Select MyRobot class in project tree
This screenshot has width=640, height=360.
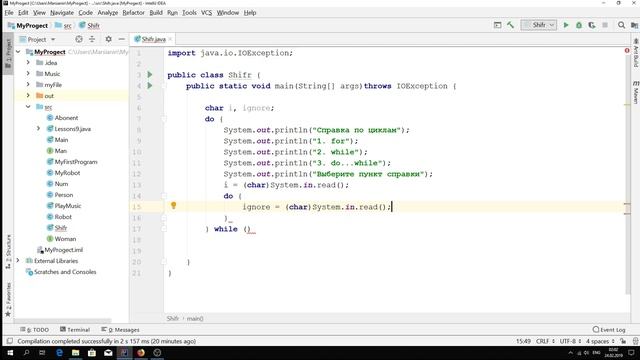67,173
